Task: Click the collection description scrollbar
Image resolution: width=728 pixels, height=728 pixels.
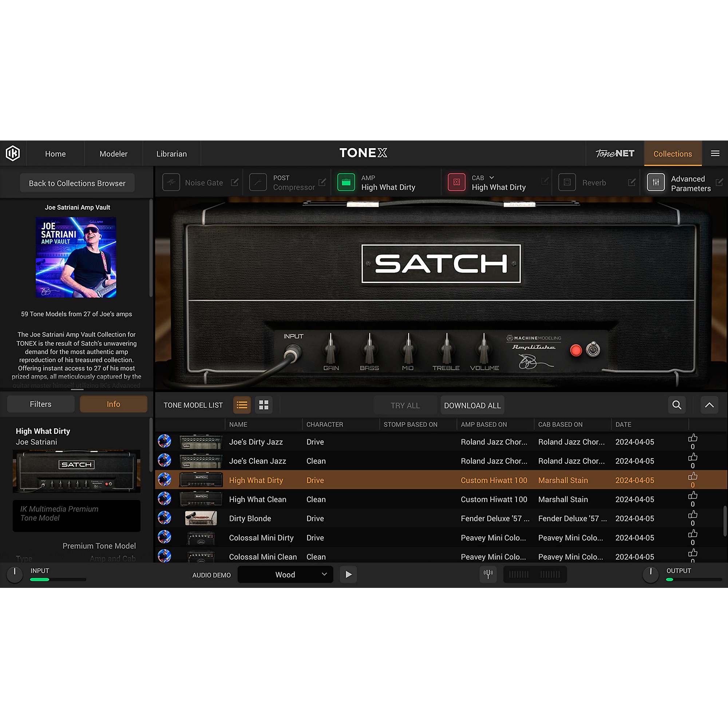Action: (x=151, y=248)
